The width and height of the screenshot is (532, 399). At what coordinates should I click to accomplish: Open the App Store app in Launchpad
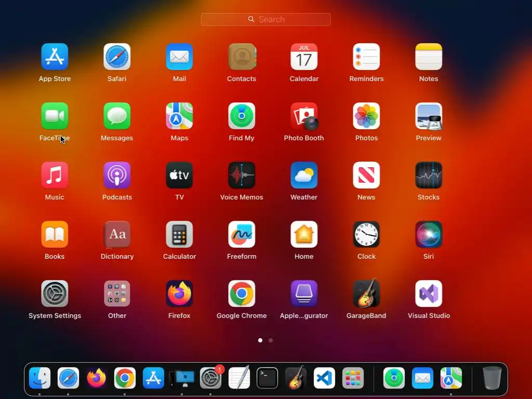55,57
